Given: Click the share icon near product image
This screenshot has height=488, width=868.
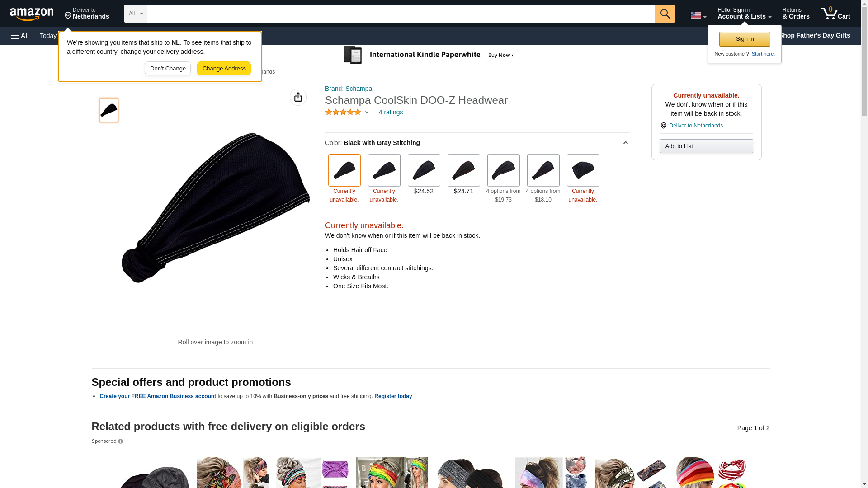Looking at the screenshot, I should pos(298,97).
